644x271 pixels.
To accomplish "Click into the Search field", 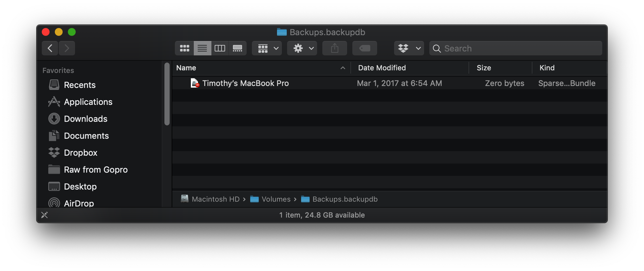I will pos(516,48).
